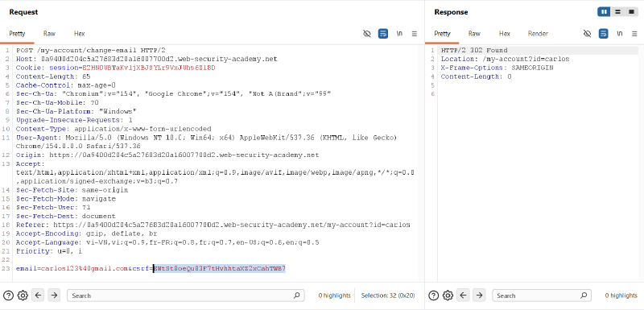This screenshot has width=644, height=310.
Task: Open Response search settings gear
Action: [x=448, y=296]
